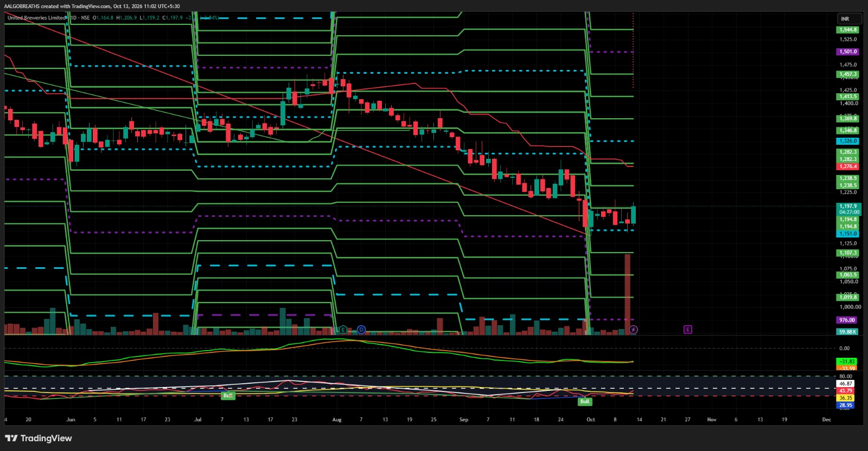Click the Bull label near October
Screen dimensions: 868x451
click(x=585, y=402)
